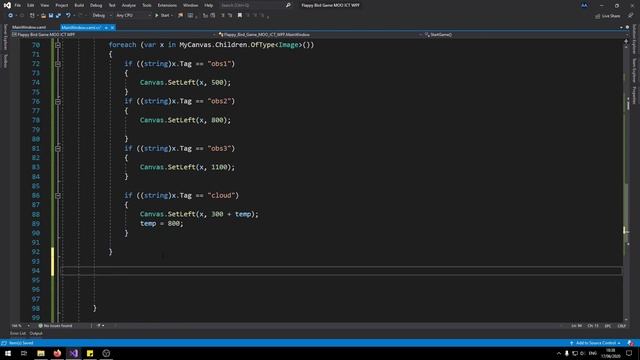The width and height of the screenshot is (640, 360).
Task: Collapse the obs2 if block at line 76
Action: pos(58,101)
